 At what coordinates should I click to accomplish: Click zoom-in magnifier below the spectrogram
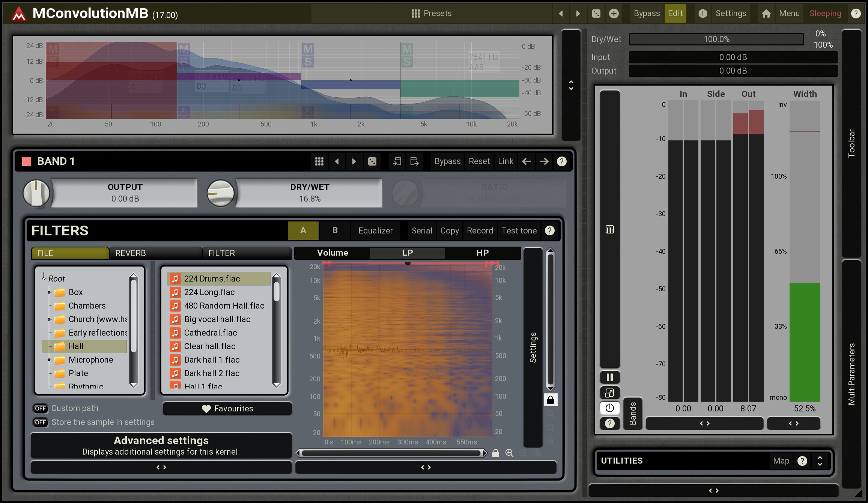[509, 453]
